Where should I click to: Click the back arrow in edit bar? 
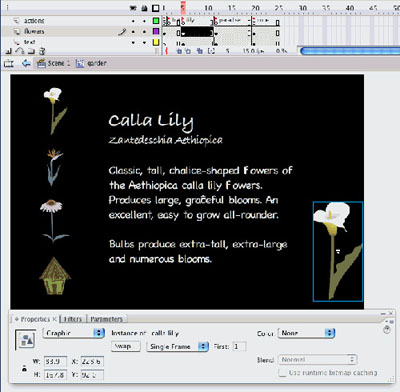pyautogui.click(x=26, y=63)
